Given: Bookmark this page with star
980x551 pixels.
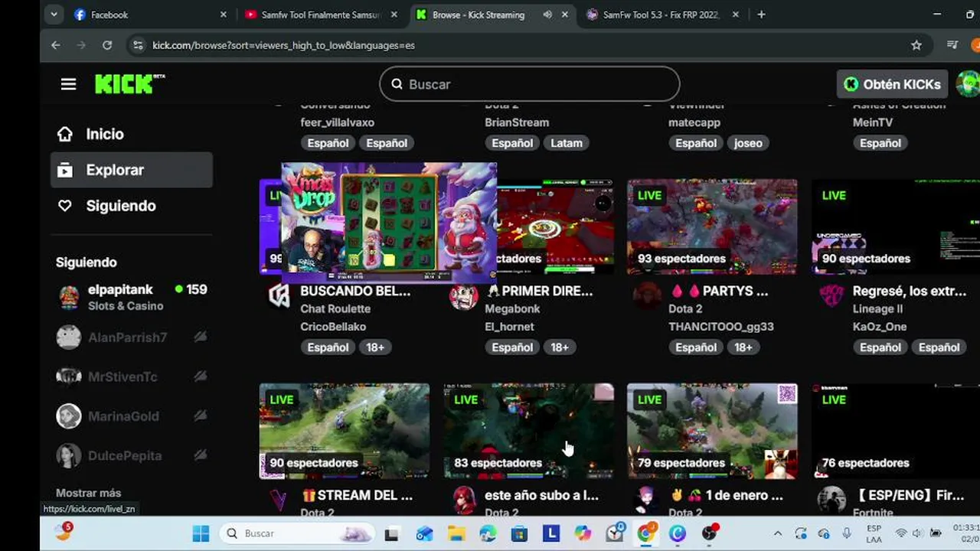Looking at the screenshot, I should pos(916,45).
